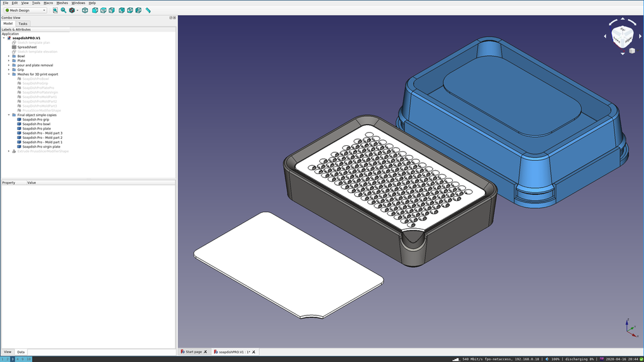Click the Fit All view toolbar icon

click(55, 10)
